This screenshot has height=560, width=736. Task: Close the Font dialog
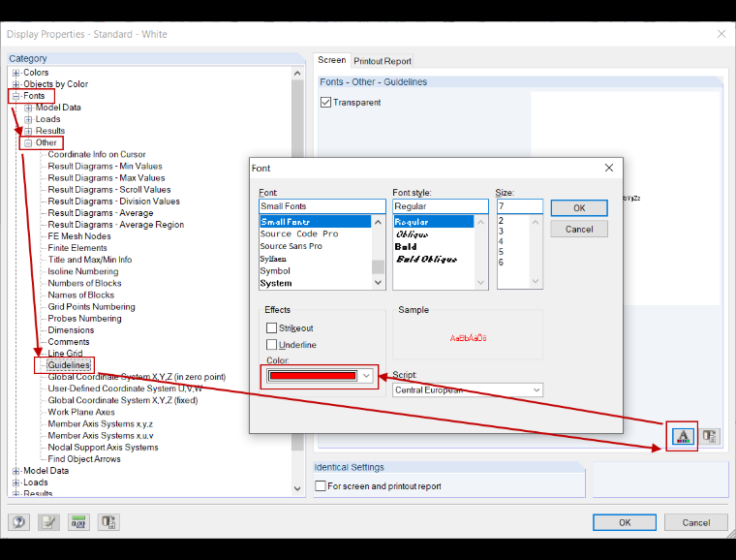pos(609,168)
